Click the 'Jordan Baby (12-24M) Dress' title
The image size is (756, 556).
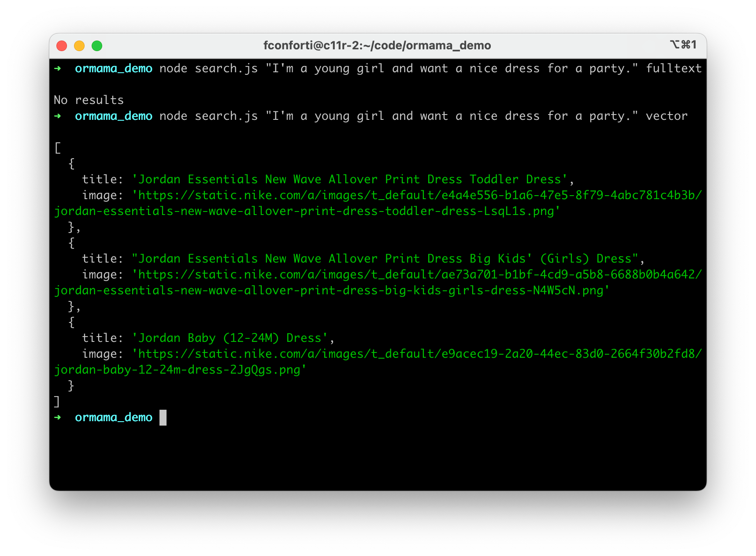tap(230, 338)
